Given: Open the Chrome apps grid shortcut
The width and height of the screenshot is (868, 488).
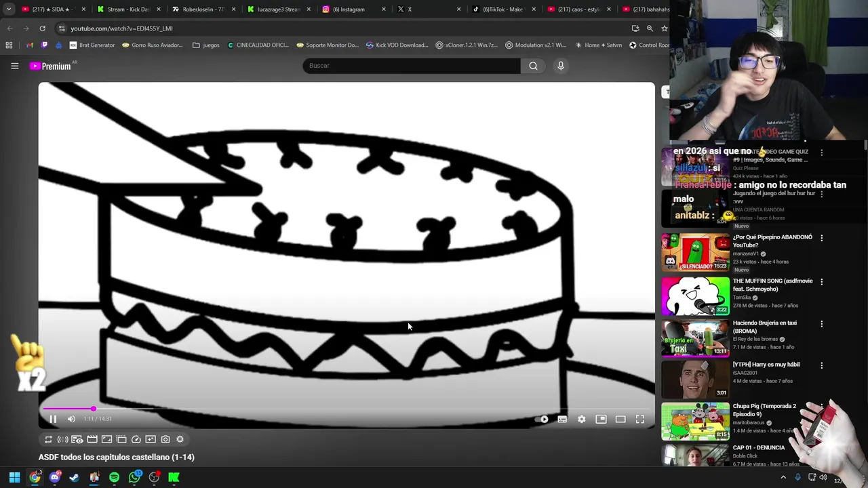Looking at the screenshot, I should [x=9, y=45].
